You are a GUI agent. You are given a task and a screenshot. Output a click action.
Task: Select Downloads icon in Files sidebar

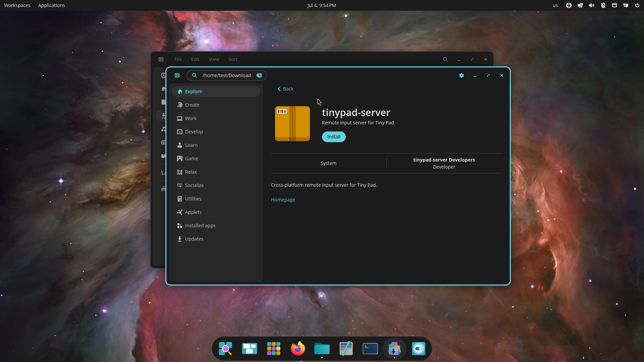163,116
